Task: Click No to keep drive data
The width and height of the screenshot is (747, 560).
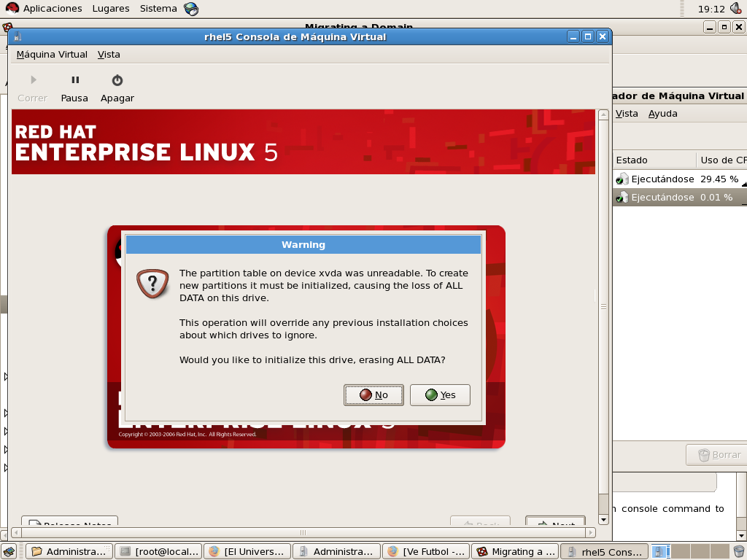Action: [x=373, y=395]
